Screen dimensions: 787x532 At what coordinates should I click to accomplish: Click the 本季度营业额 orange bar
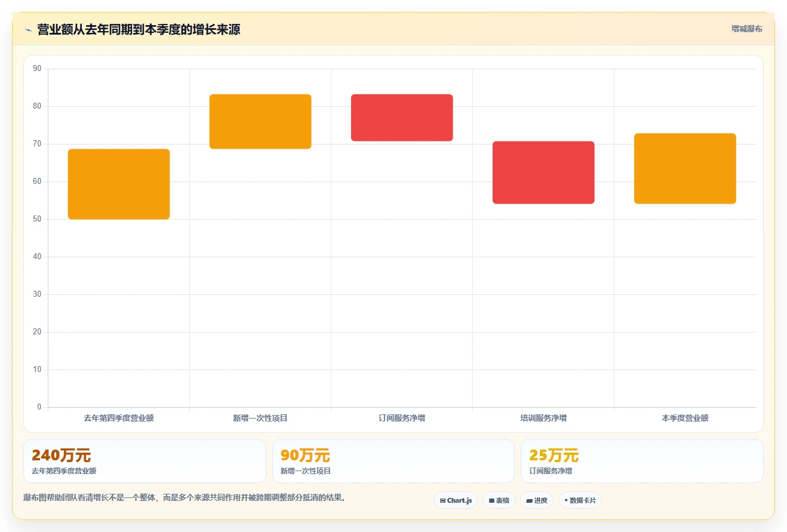[x=685, y=168]
